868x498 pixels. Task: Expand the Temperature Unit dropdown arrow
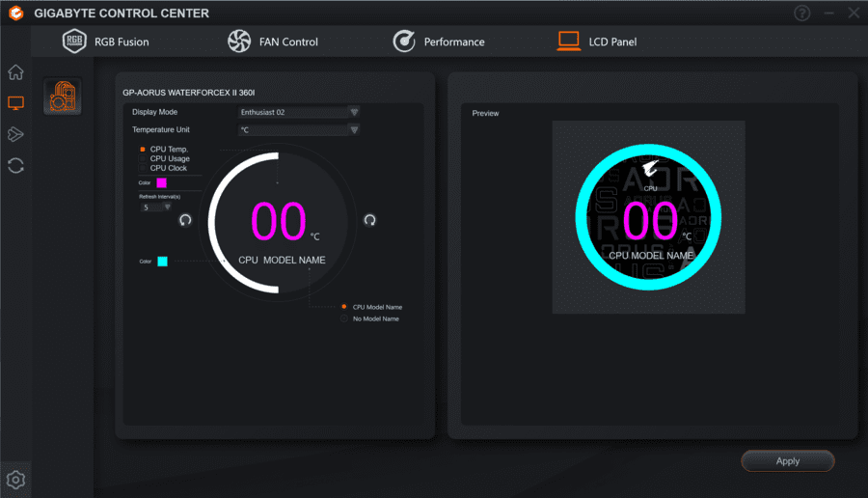tap(354, 129)
